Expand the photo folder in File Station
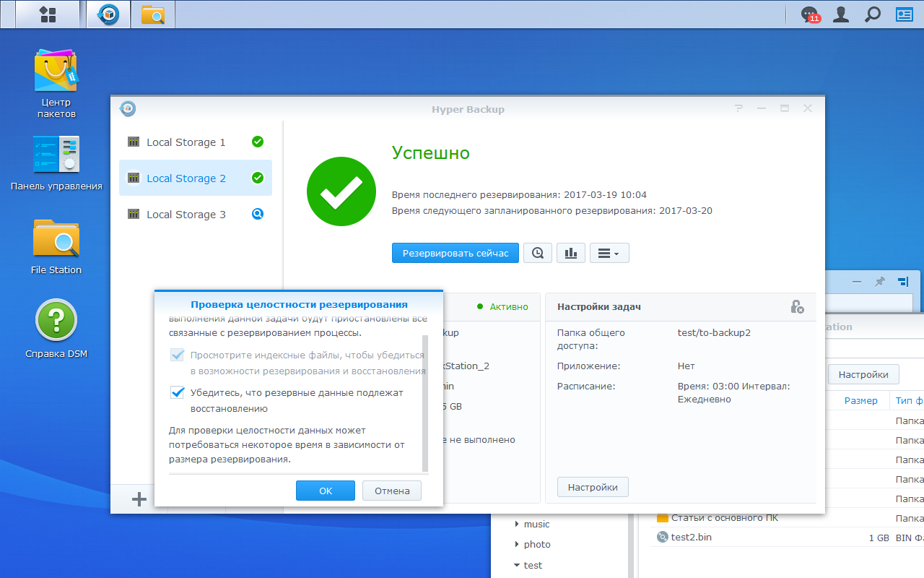 (516, 545)
